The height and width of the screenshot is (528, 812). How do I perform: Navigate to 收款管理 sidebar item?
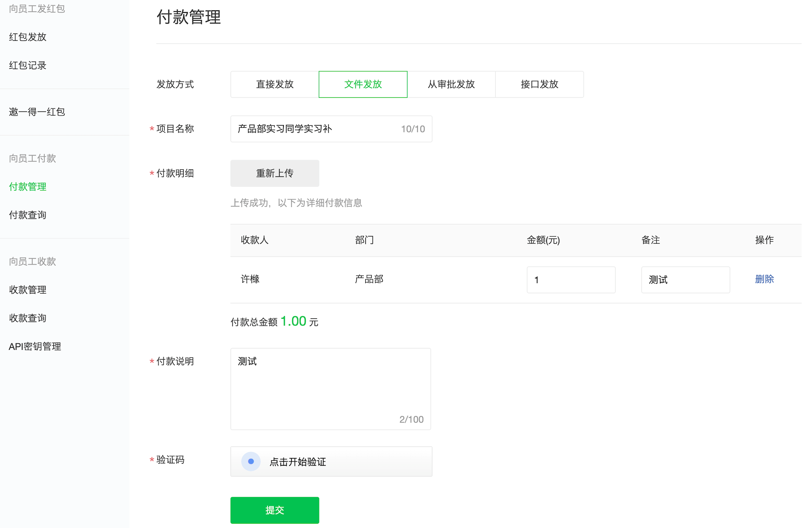[x=28, y=290]
